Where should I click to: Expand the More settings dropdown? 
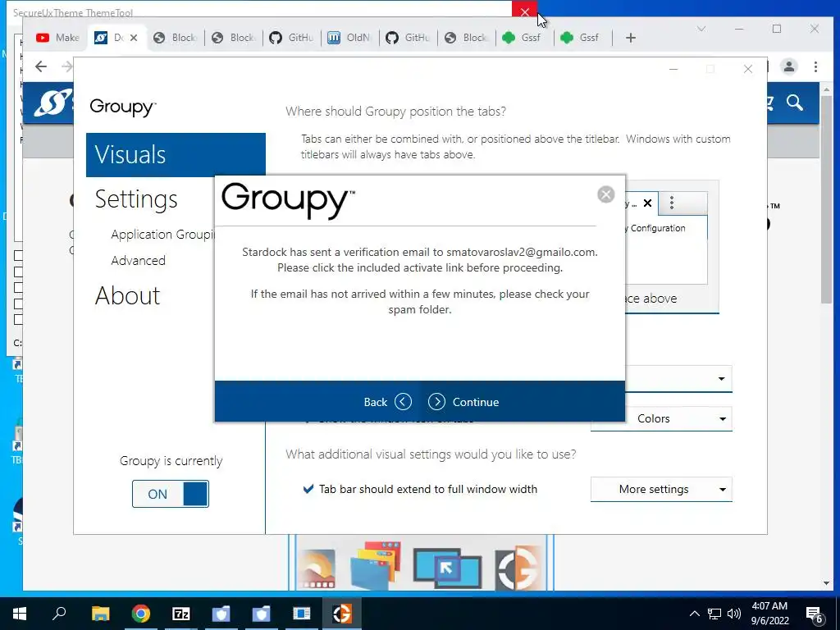pyautogui.click(x=661, y=489)
